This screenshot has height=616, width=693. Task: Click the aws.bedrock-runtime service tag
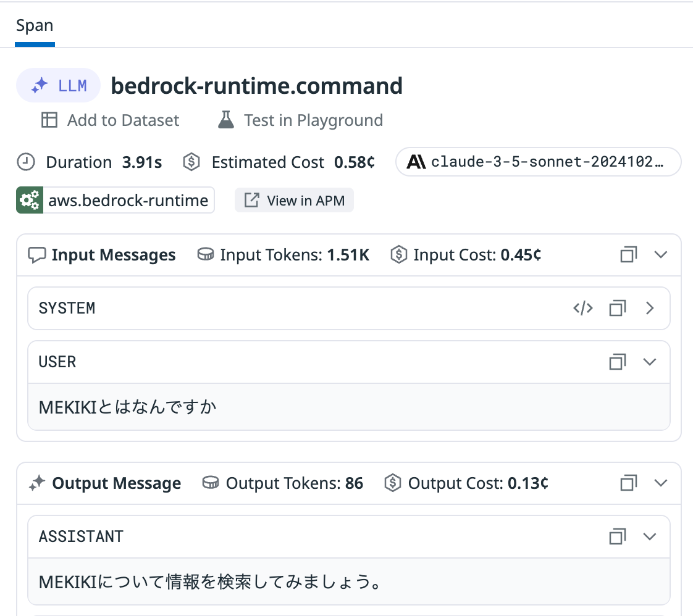(x=115, y=200)
